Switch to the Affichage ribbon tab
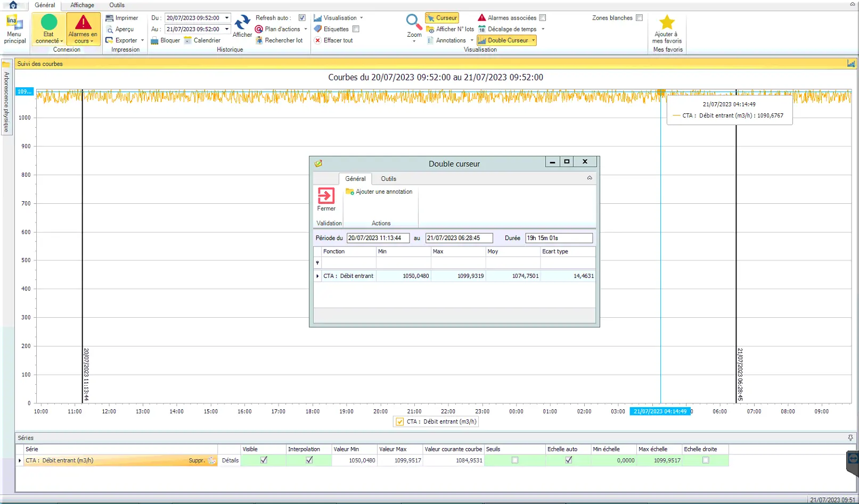Image resolution: width=859 pixels, height=504 pixels. coord(82,5)
